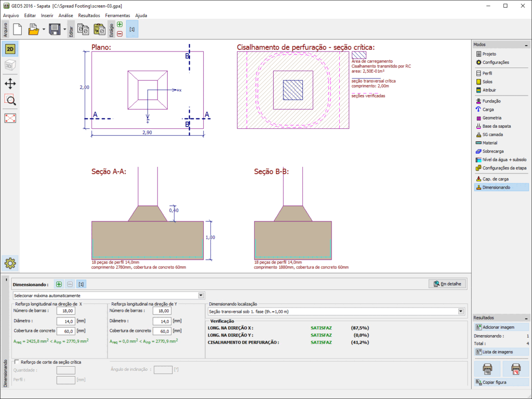Viewport: 532px width, 399px height.
Task: Open Geometria mode
Action: [501, 118]
